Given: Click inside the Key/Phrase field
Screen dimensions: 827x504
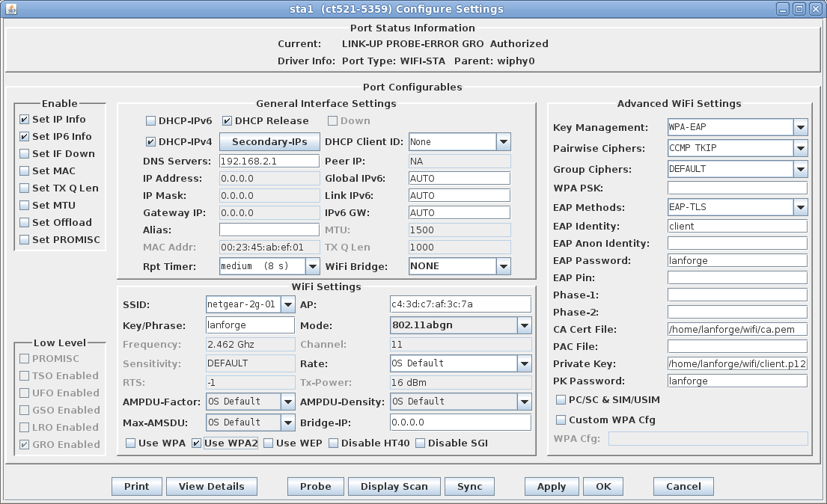Looking at the screenshot, I should tap(249, 325).
